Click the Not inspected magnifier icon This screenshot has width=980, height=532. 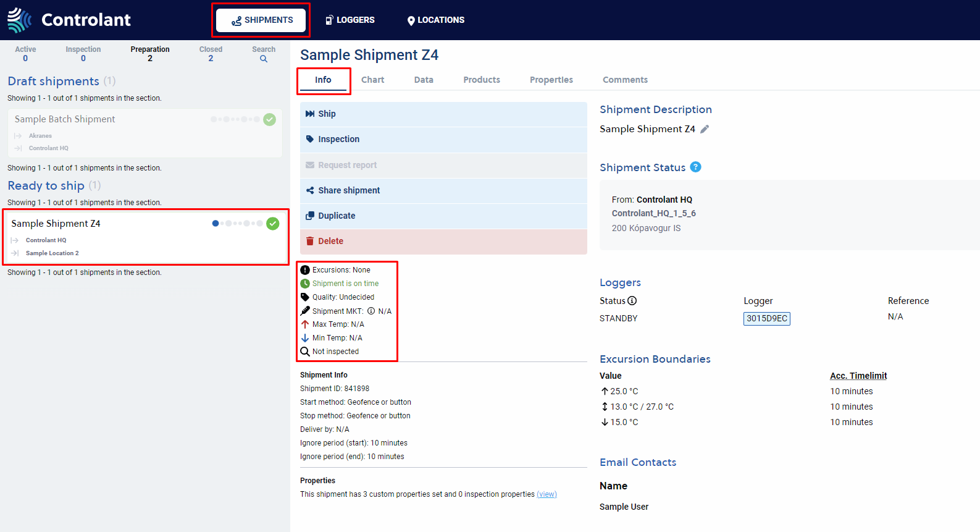pos(305,352)
